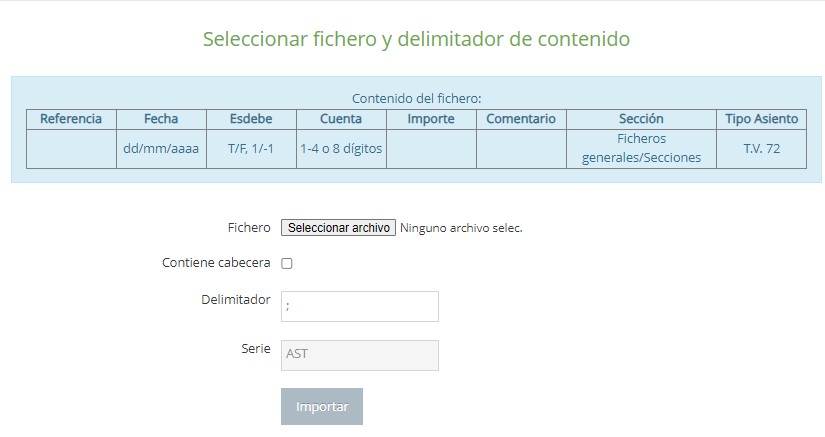Image resolution: width=825 pixels, height=437 pixels.
Task: Select the 1-4 o 8 dígitos cell
Action: pos(341,149)
